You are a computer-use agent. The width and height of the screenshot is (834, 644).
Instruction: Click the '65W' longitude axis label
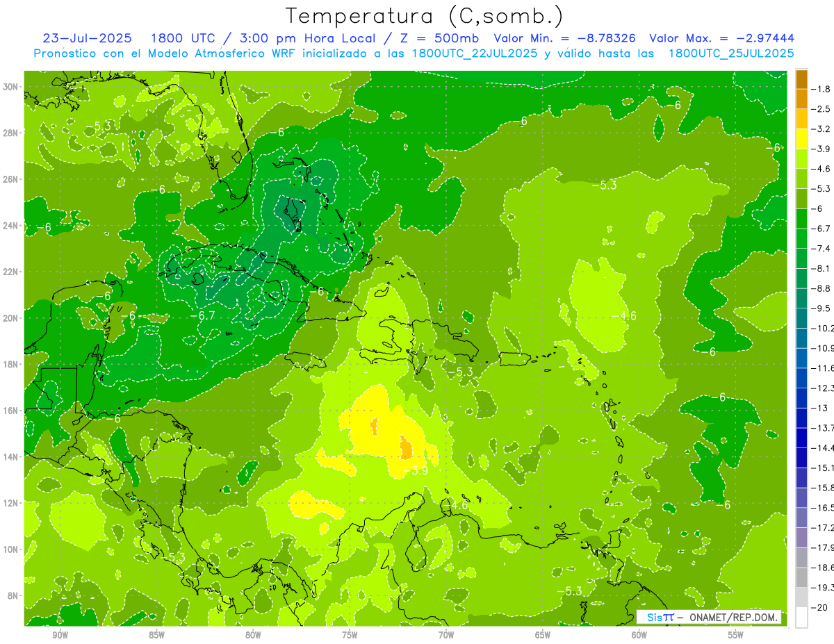(543, 635)
